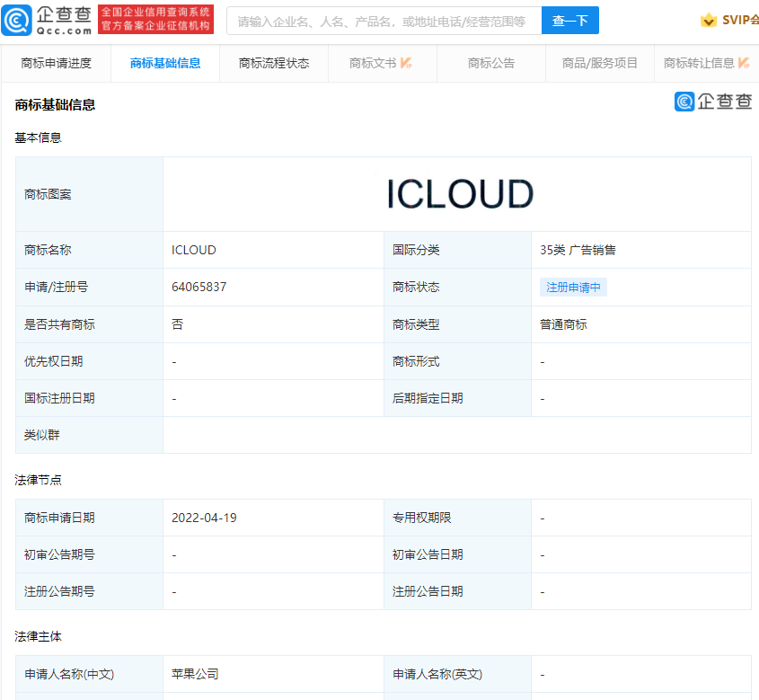Click the 注册公告日期 label cell
The height and width of the screenshot is (700, 759).
coord(457,591)
